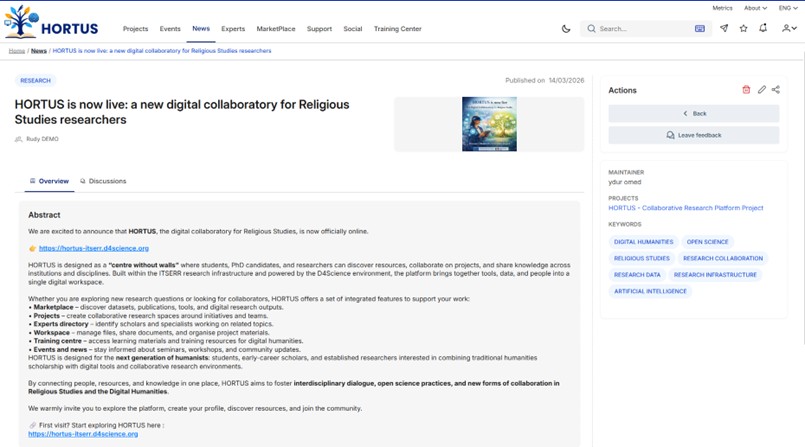The image size is (805, 447).
Task: Click the search magnifier icon
Action: (591, 29)
